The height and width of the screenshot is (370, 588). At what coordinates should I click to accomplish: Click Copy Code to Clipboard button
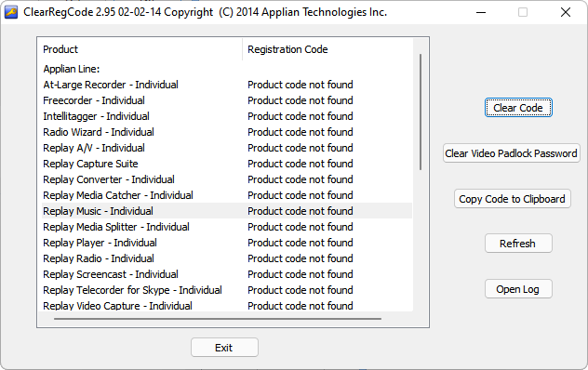[x=513, y=199]
